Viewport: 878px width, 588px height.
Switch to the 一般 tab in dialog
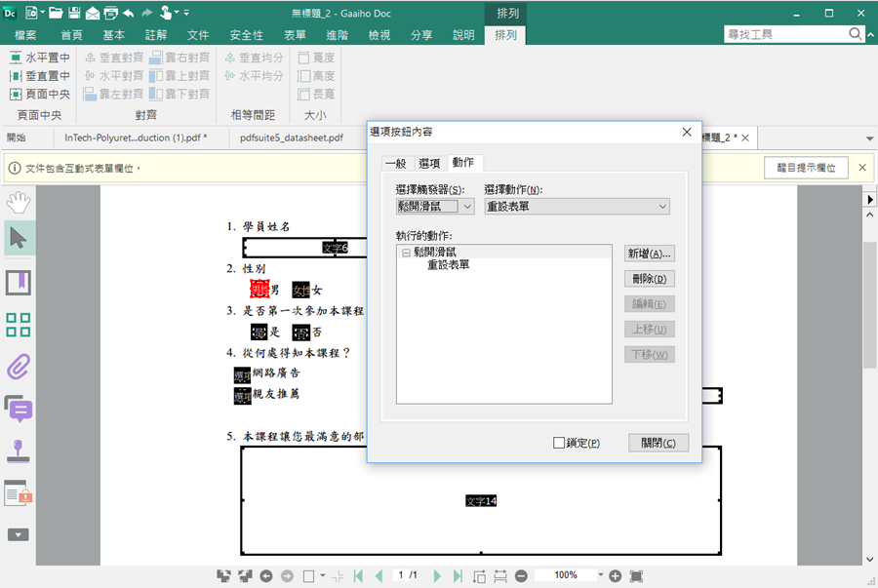point(395,163)
